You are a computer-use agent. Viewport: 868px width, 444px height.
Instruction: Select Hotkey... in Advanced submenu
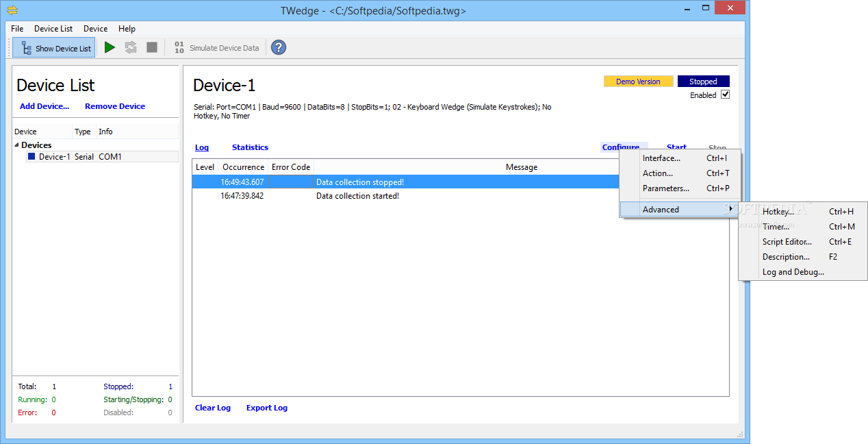pyautogui.click(x=802, y=212)
